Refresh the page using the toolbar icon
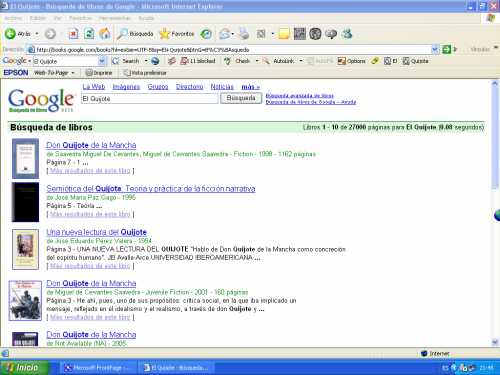Screen dimensions: 500x375 coord(89,34)
